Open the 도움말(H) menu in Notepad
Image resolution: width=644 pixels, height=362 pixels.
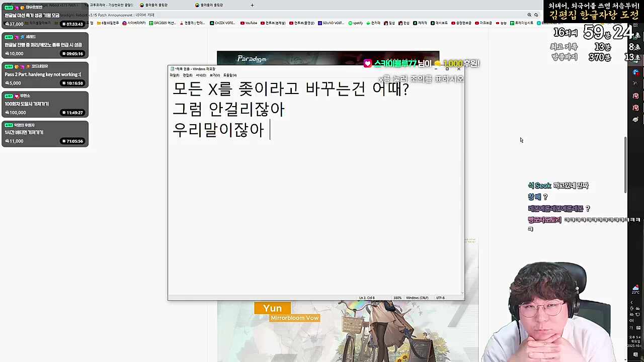(x=230, y=75)
